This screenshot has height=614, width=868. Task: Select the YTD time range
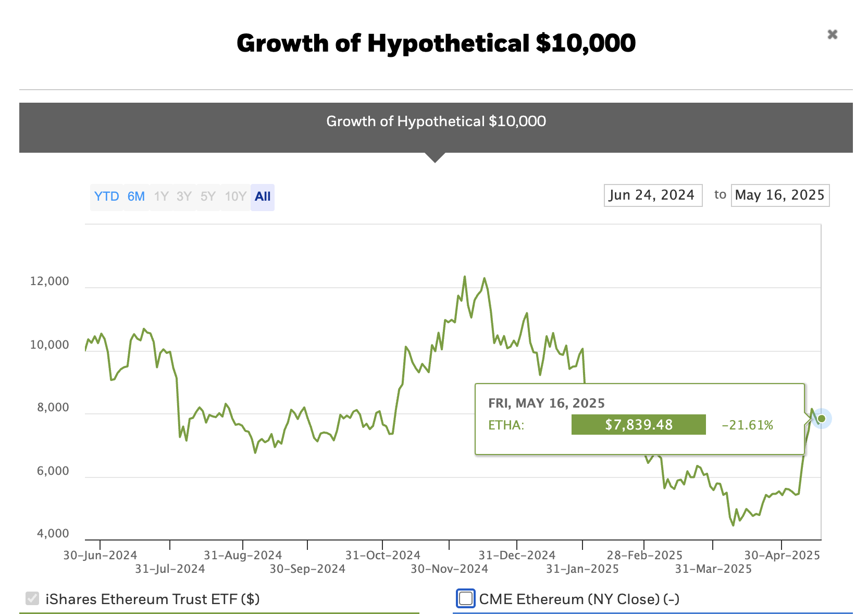[107, 197]
